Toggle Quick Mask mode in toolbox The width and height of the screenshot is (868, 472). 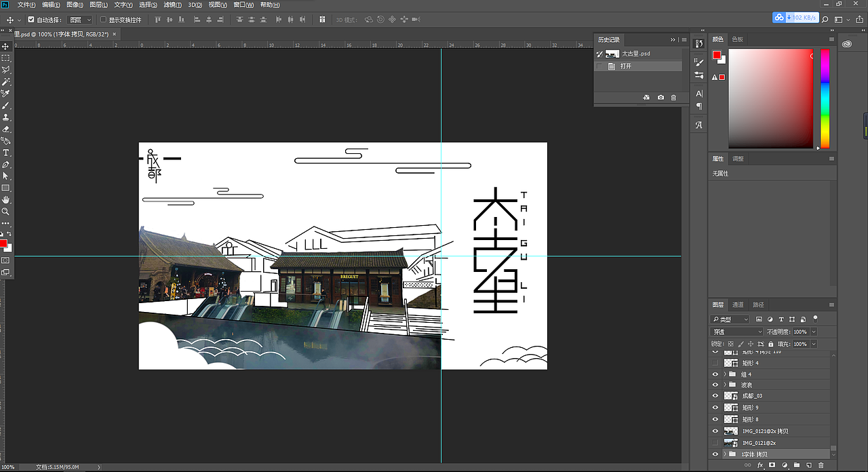pos(6,260)
